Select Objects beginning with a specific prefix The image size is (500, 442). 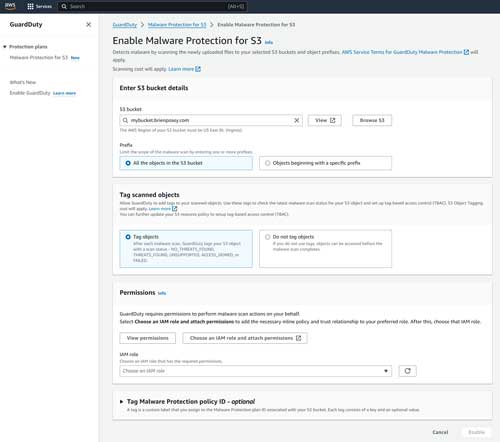[325, 163]
